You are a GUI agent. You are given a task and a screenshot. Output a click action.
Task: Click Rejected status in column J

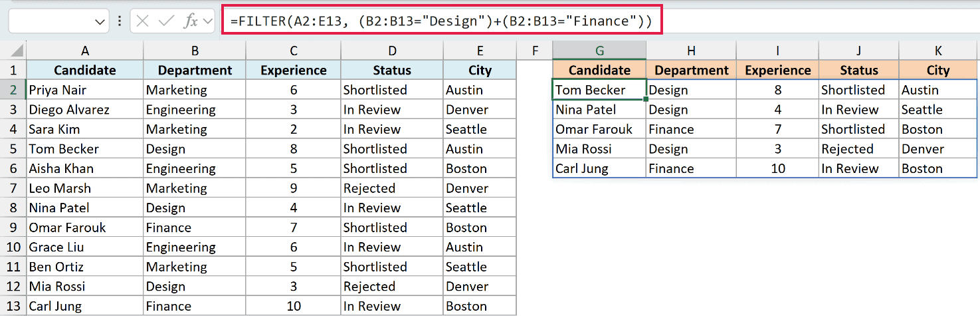pos(859,149)
